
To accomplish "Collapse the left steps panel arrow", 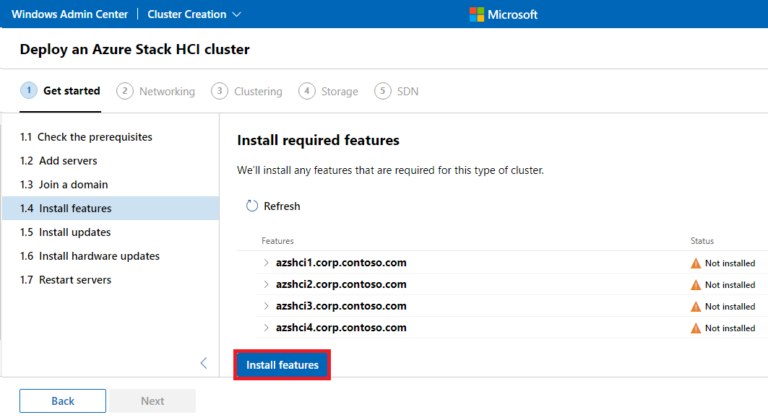I will coord(204,363).
